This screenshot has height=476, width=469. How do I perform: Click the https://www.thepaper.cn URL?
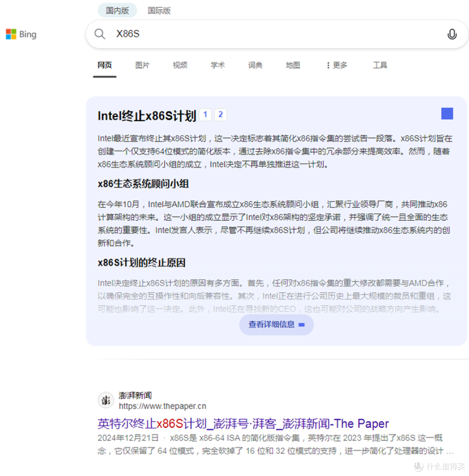pos(162,406)
